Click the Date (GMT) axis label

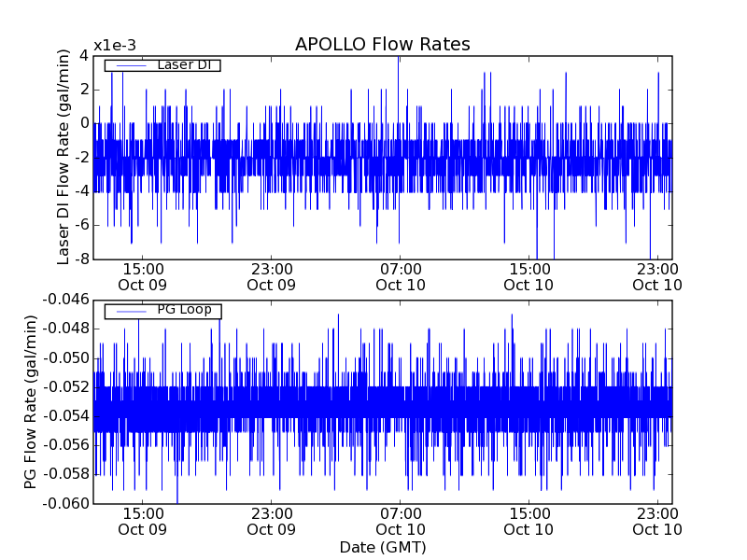[x=383, y=547]
